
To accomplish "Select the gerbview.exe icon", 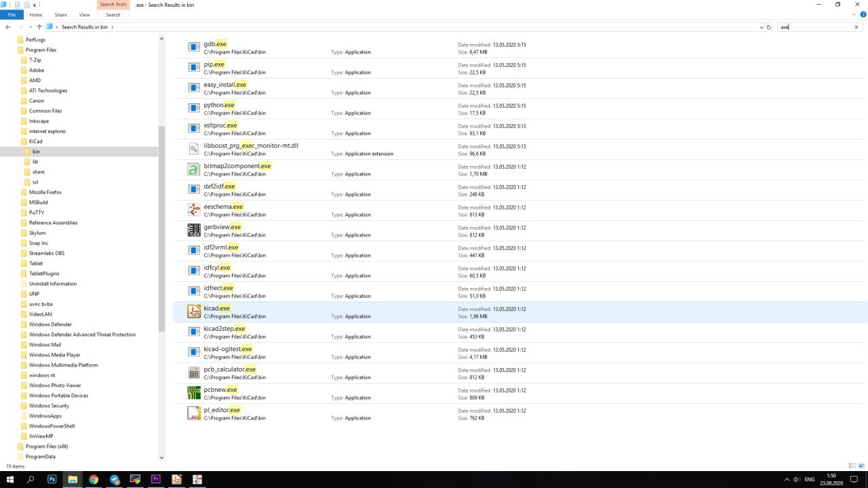I will [x=193, y=230].
